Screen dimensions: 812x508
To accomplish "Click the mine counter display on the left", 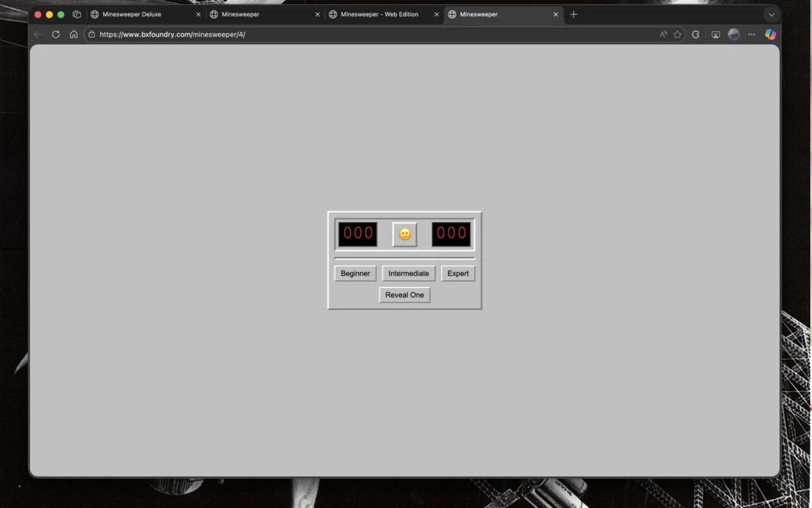I will (358, 234).
